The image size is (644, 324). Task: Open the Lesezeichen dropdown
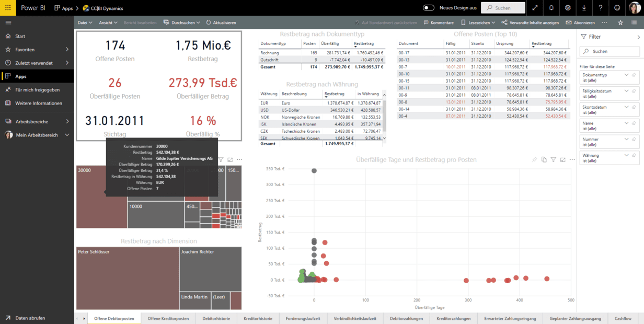click(478, 23)
